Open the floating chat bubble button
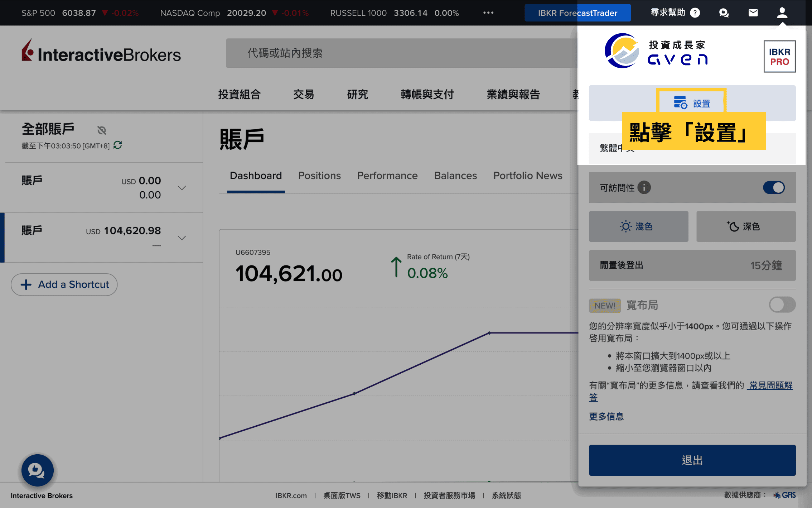The image size is (812, 508). pos(37,470)
